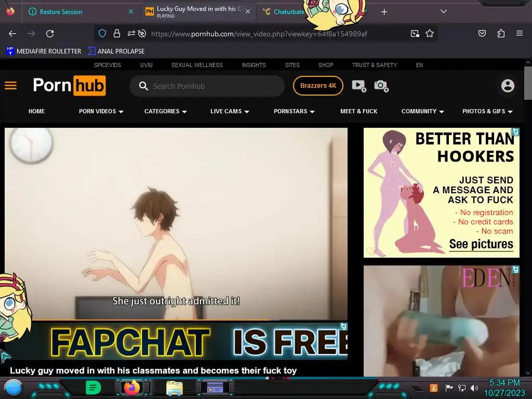The width and height of the screenshot is (532, 399).
Task: Click the address bar URL field
Action: 259,34
